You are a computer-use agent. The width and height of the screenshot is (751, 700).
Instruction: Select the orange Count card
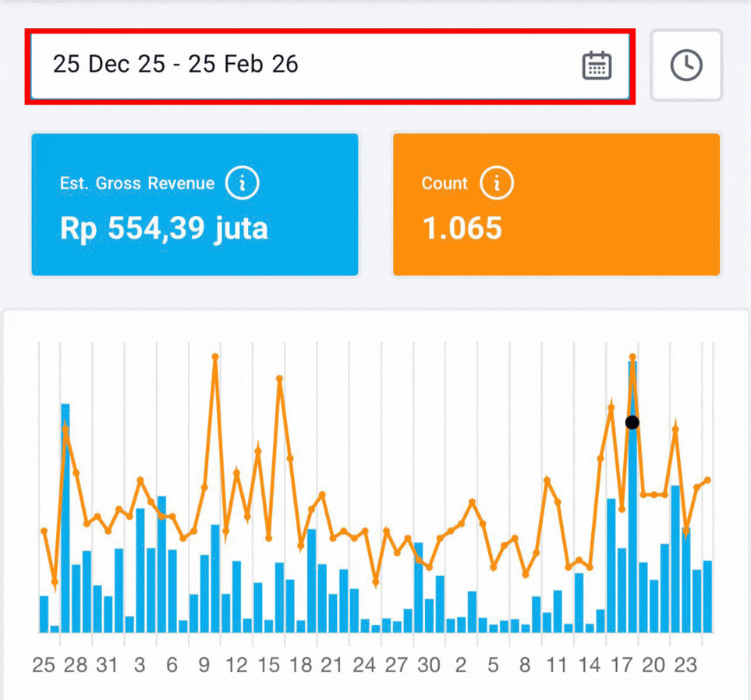coord(556,204)
